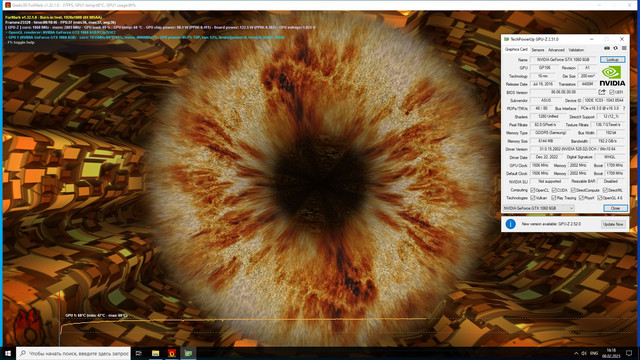Image resolution: width=640 pixels, height=360 pixels.
Task: Open the Graphics Card tab
Action: (516, 49)
